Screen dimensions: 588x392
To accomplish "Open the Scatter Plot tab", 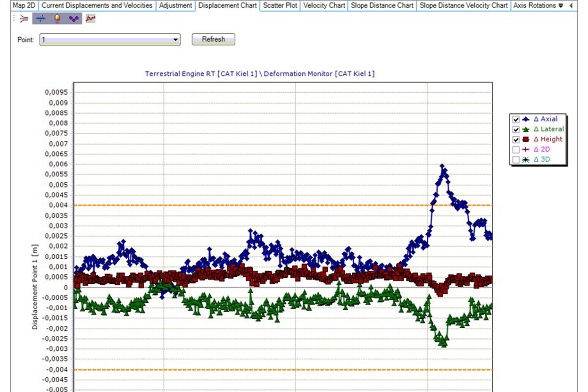I will coord(280,5).
